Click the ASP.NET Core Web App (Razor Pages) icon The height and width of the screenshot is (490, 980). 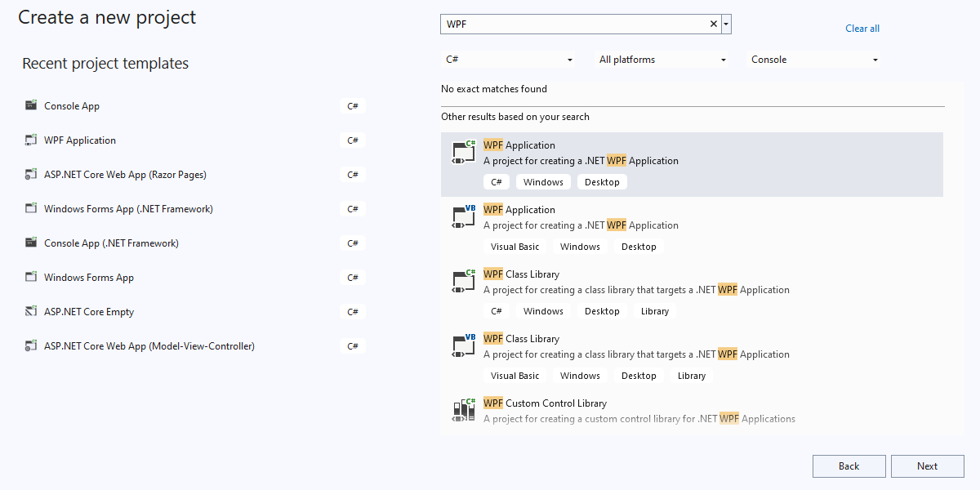click(31, 174)
